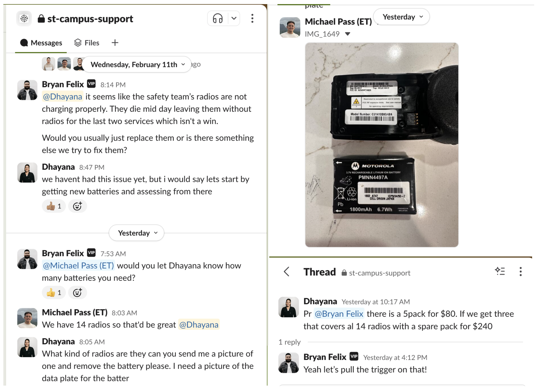This screenshot has height=392, width=538.
Task: Add a new channel tab
Action: coord(115,43)
